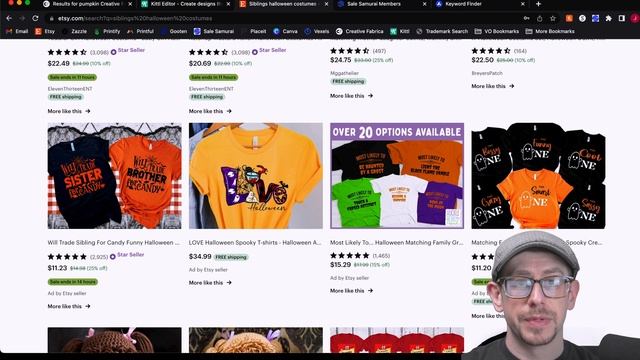Open Over 20 Options Available shirts image
Image resolution: width=640 pixels, height=360 pixels.
pyautogui.click(x=397, y=176)
